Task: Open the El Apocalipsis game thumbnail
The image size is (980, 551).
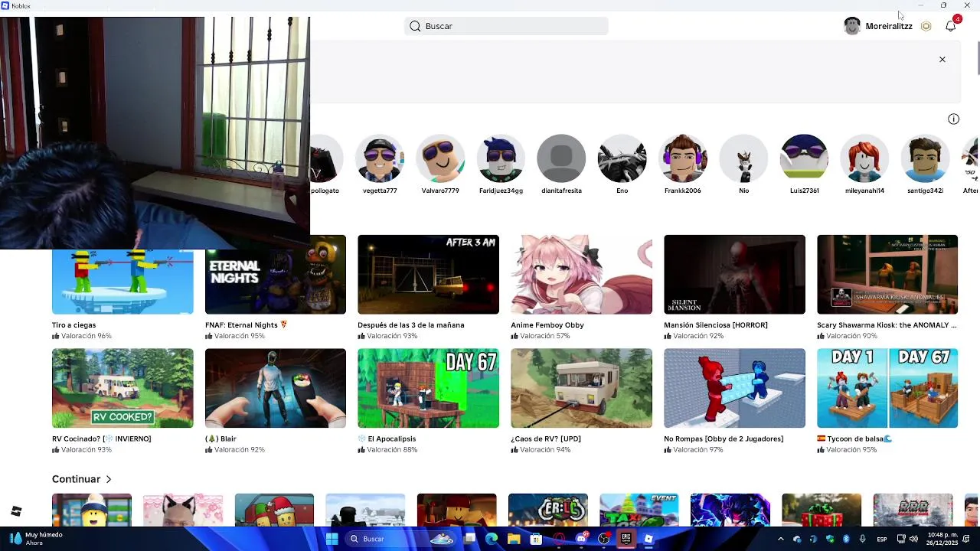Action: click(428, 388)
